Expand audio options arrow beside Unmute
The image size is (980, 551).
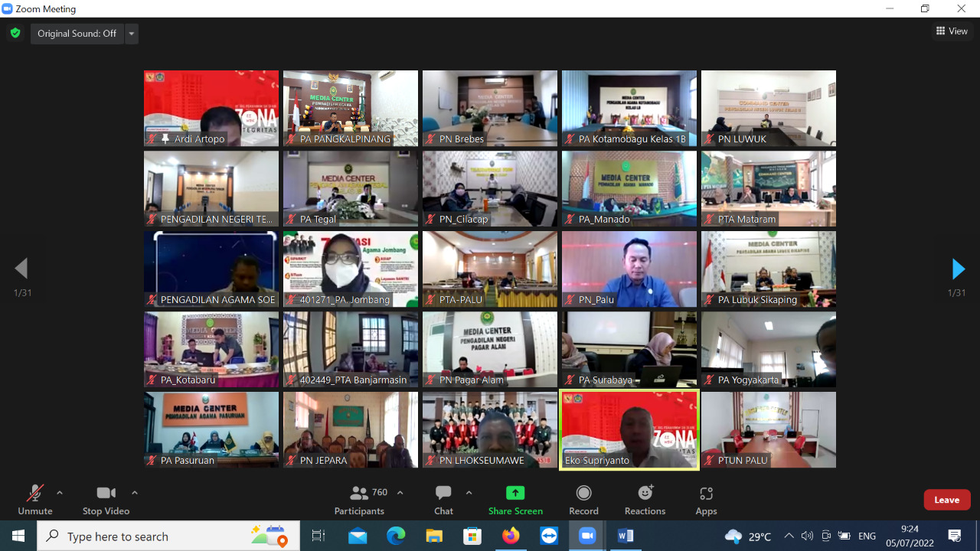coord(60,493)
